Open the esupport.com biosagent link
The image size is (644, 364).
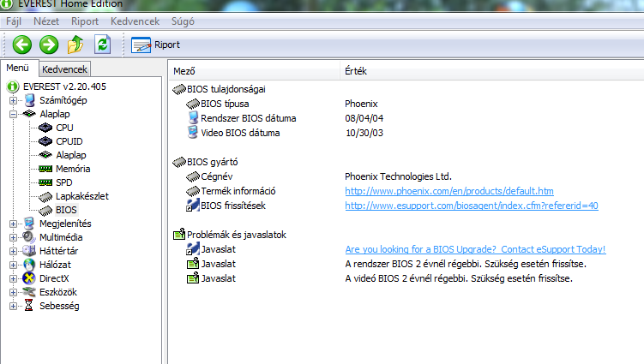472,206
